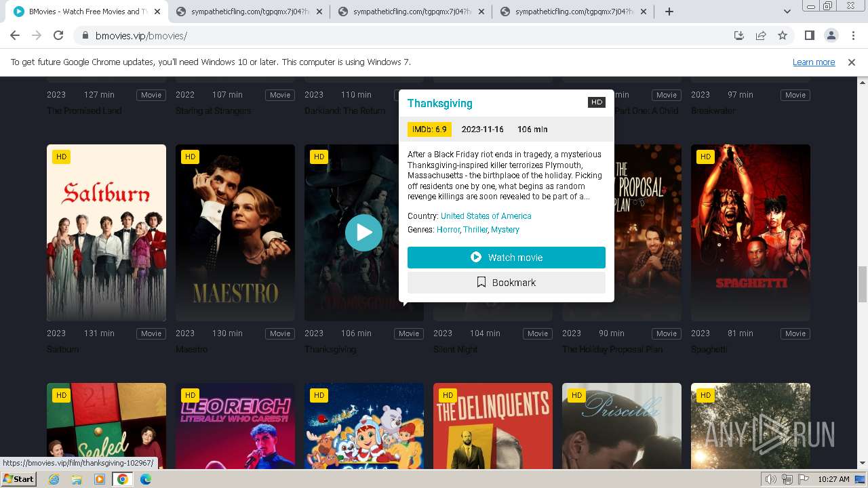Open the volume speaker tray icon
Screen dimensions: 868x488
[x=771, y=479]
